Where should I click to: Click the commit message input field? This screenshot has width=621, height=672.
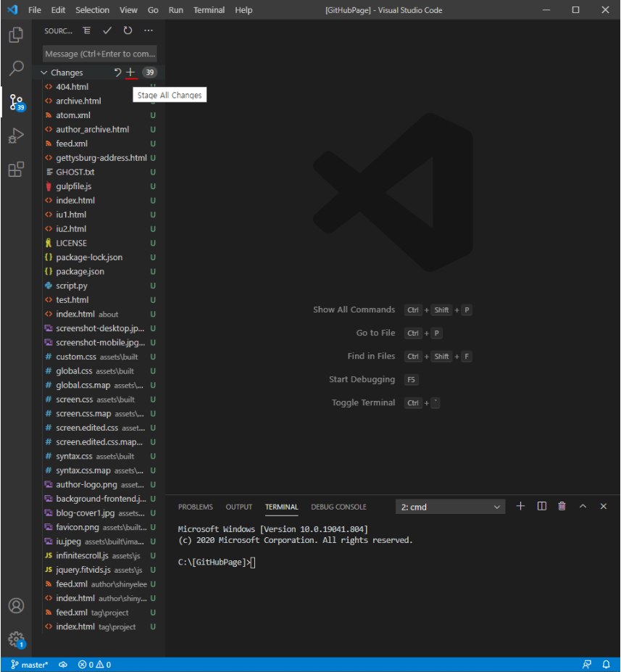99,54
